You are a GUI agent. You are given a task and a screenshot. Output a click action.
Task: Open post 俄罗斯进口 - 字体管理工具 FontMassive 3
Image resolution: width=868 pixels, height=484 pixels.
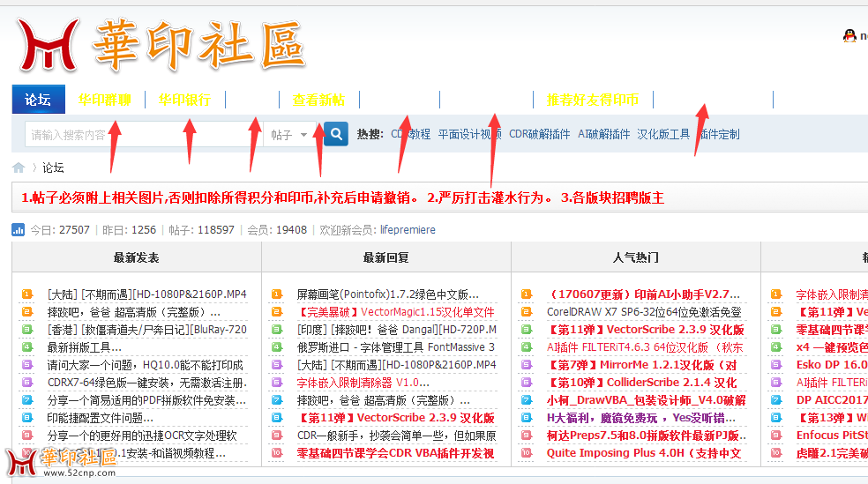(396, 347)
